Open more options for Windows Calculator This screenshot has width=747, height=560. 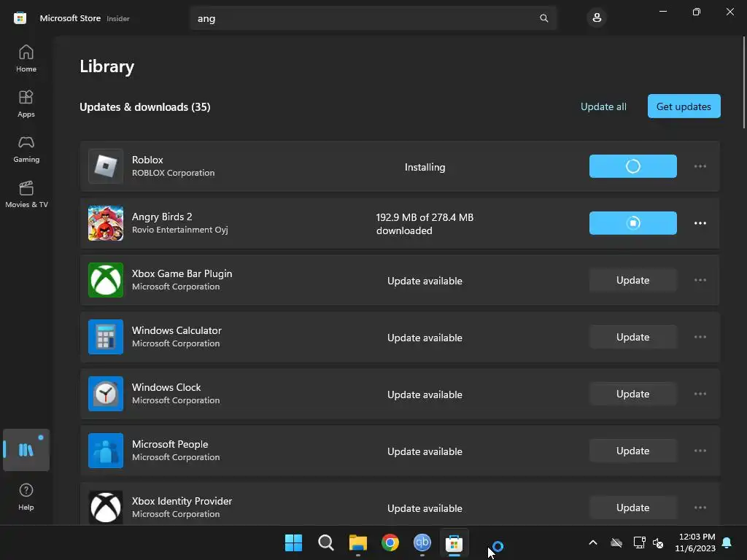[700, 337]
